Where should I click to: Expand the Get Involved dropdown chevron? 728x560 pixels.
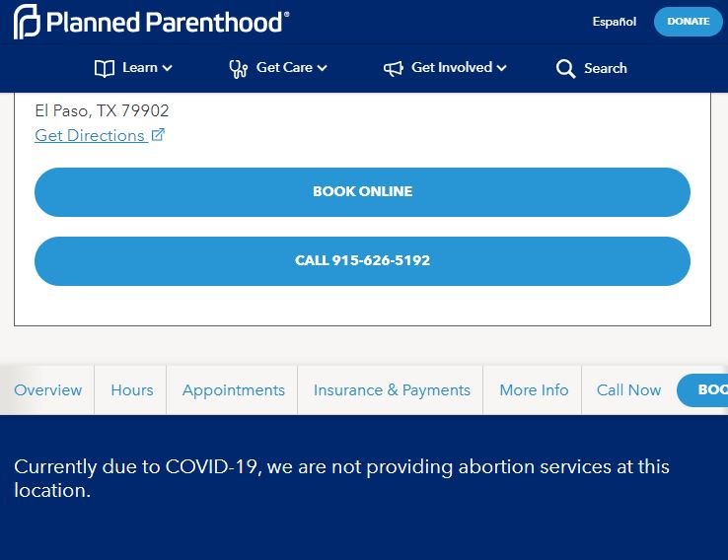click(x=501, y=68)
